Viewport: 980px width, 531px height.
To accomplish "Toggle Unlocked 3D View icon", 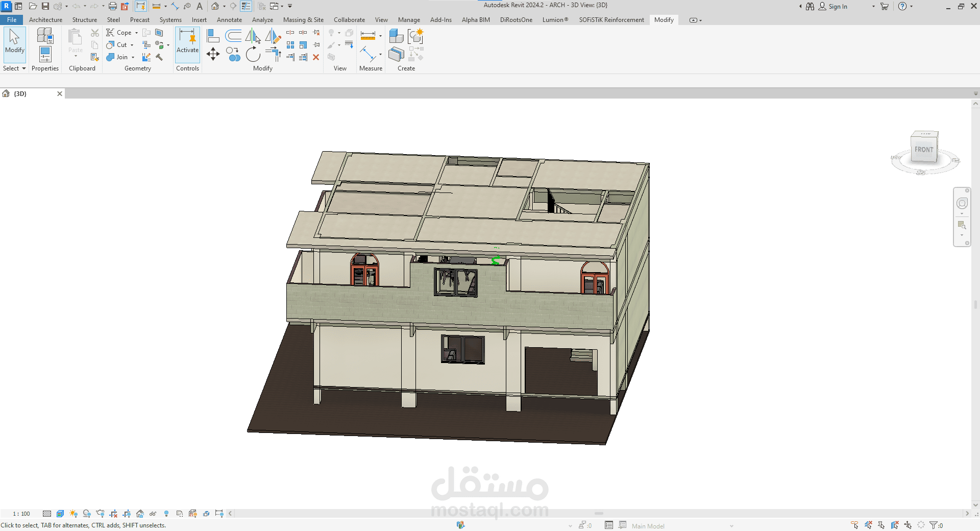I will pyautogui.click(x=140, y=514).
